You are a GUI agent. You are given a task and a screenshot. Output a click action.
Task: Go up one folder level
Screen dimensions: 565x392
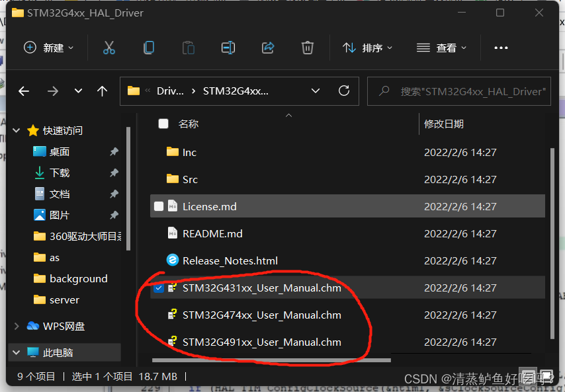tap(103, 91)
